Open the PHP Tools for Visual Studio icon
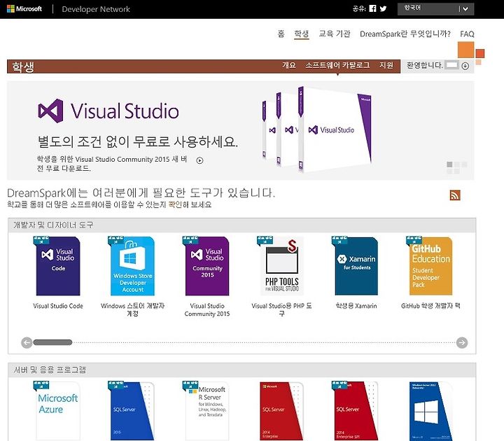This screenshot has width=504, height=441. tap(281, 266)
